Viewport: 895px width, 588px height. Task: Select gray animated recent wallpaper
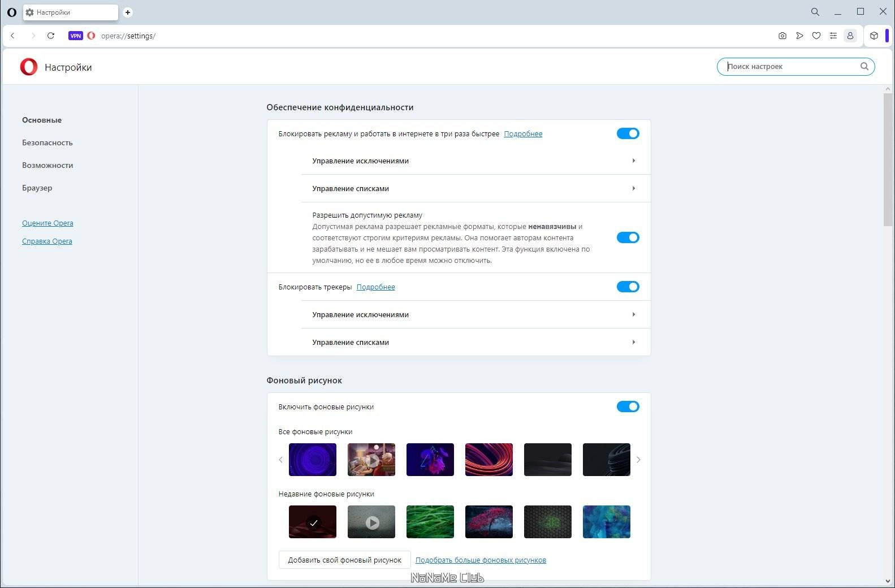371,522
